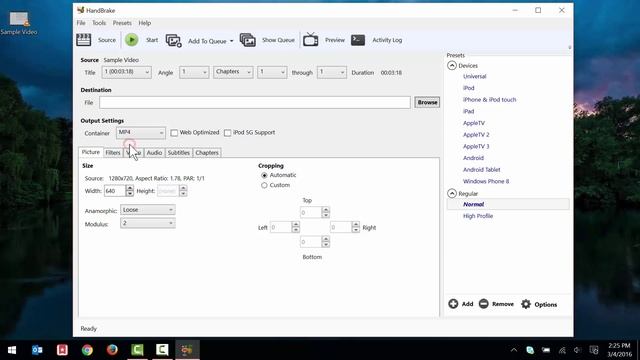Open the green Camtasia taskbar icon
The image size is (640, 360).
coord(137,350)
